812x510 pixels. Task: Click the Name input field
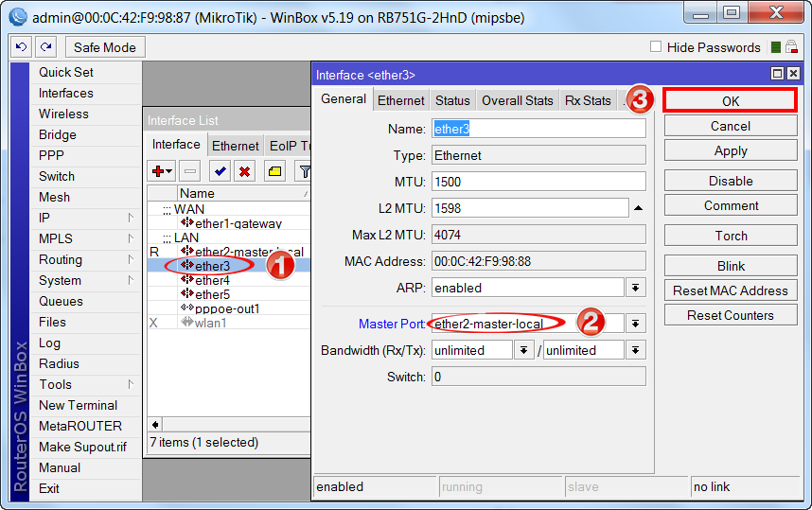click(x=538, y=129)
